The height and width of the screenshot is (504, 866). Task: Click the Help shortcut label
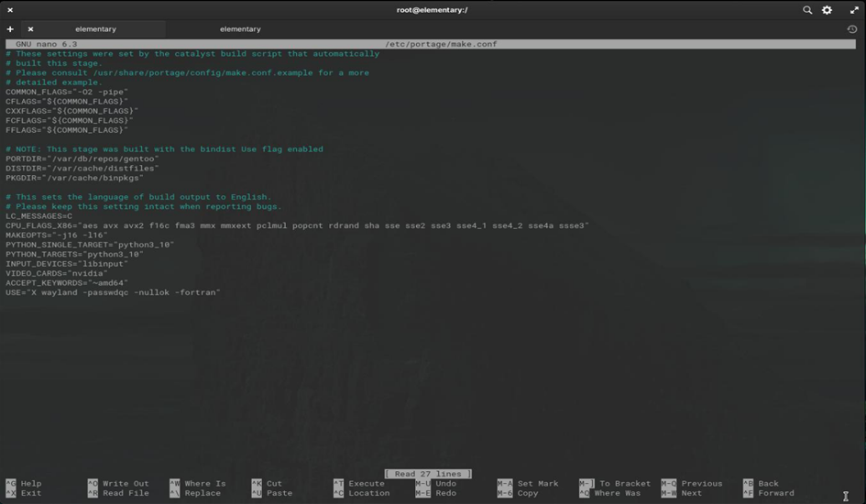click(30, 484)
